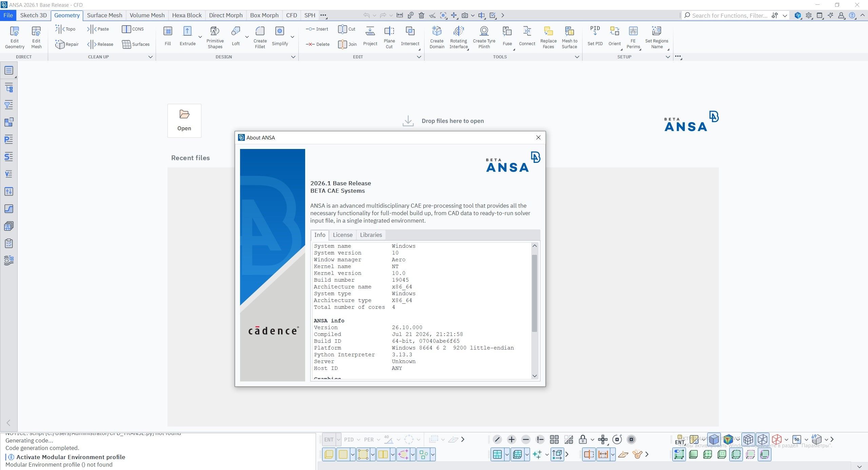Activate the Fill design tool
This screenshot has height=470, width=868.
click(x=167, y=36)
